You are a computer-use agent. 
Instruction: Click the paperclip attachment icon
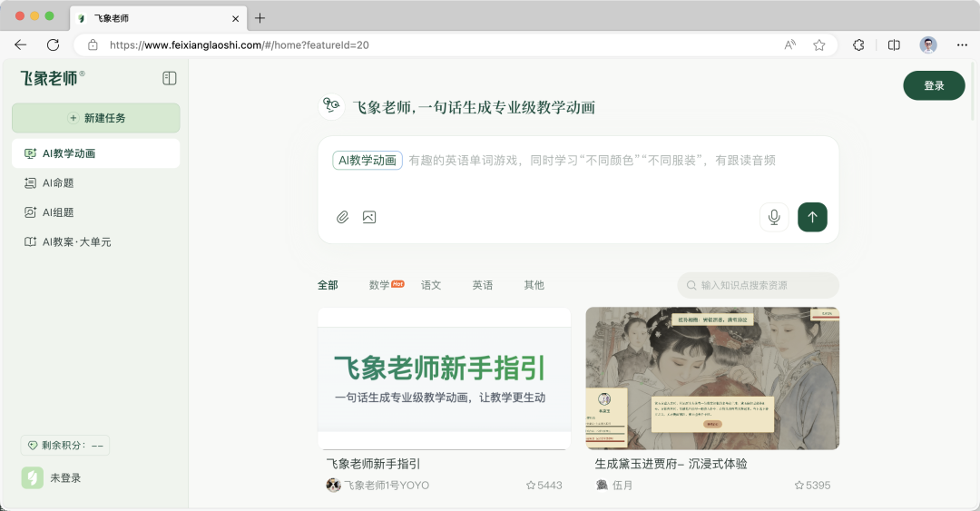(342, 217)
